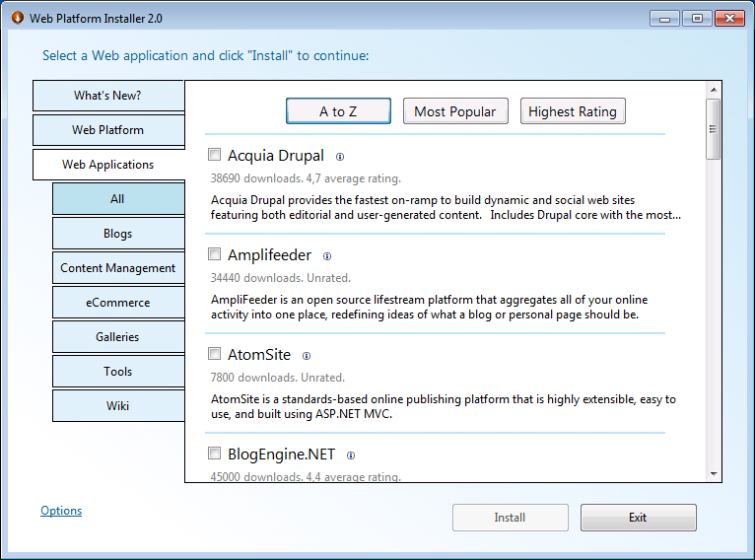
Task: Click the Exit button
Action: click(639, 518)
